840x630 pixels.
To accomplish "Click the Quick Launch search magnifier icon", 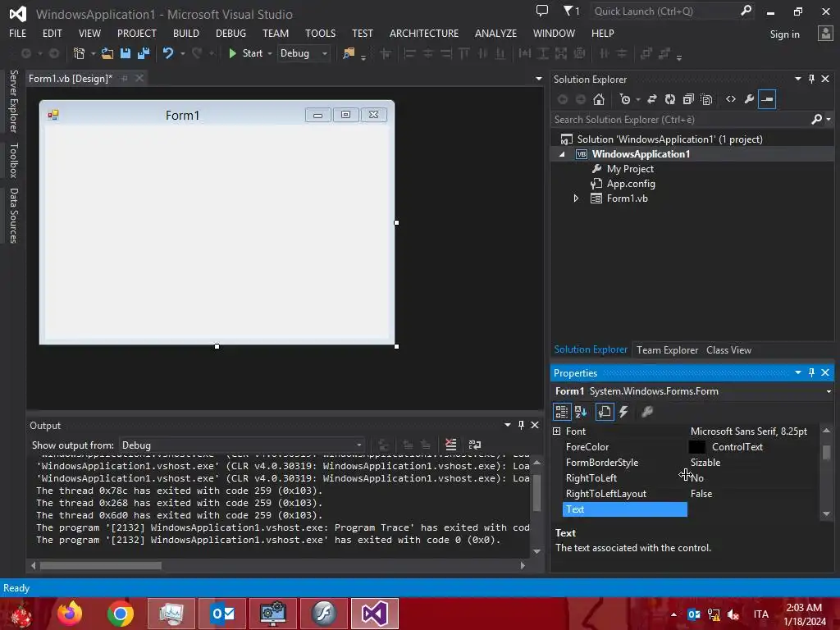I will (x=746, y=11).
